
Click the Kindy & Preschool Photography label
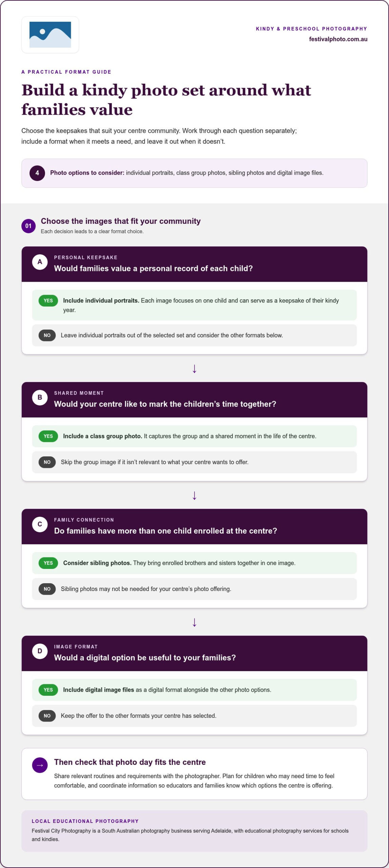312,29
